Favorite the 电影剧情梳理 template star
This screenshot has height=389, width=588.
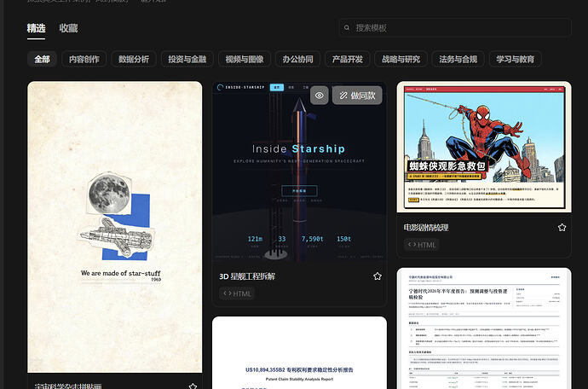pos(562,228)
